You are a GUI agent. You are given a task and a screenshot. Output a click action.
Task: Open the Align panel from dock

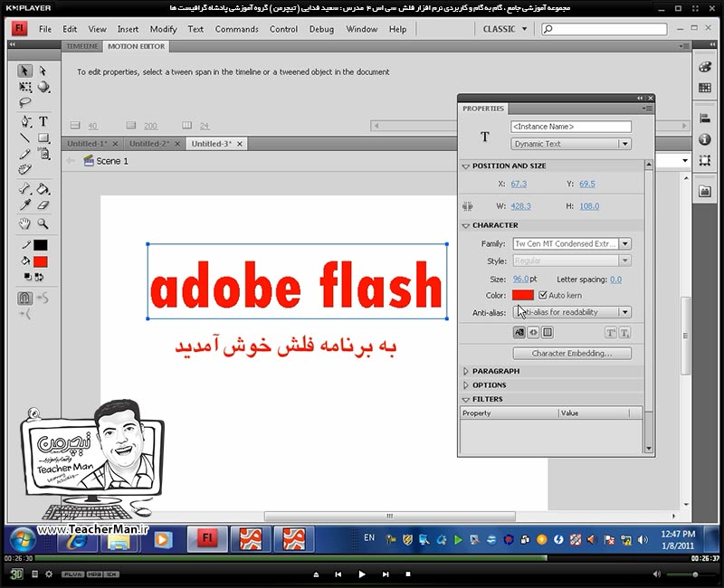705,119
